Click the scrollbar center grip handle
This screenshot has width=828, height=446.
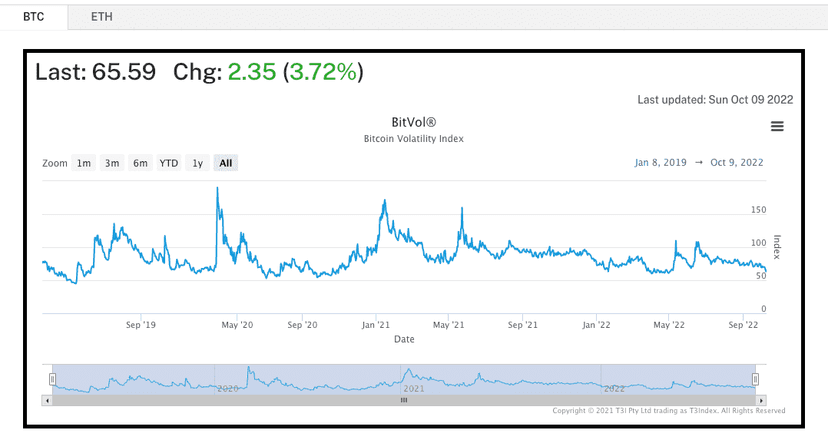coord(404,400)
